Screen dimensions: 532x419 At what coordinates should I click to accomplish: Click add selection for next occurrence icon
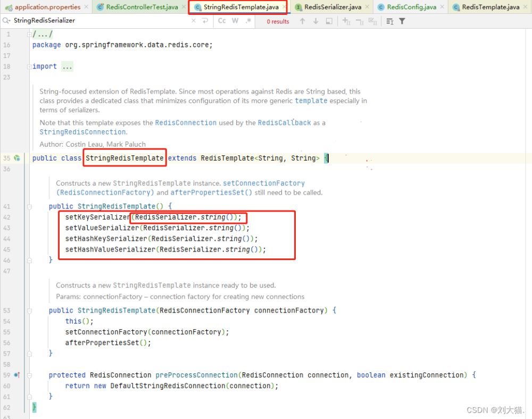[x=346, y=21]
